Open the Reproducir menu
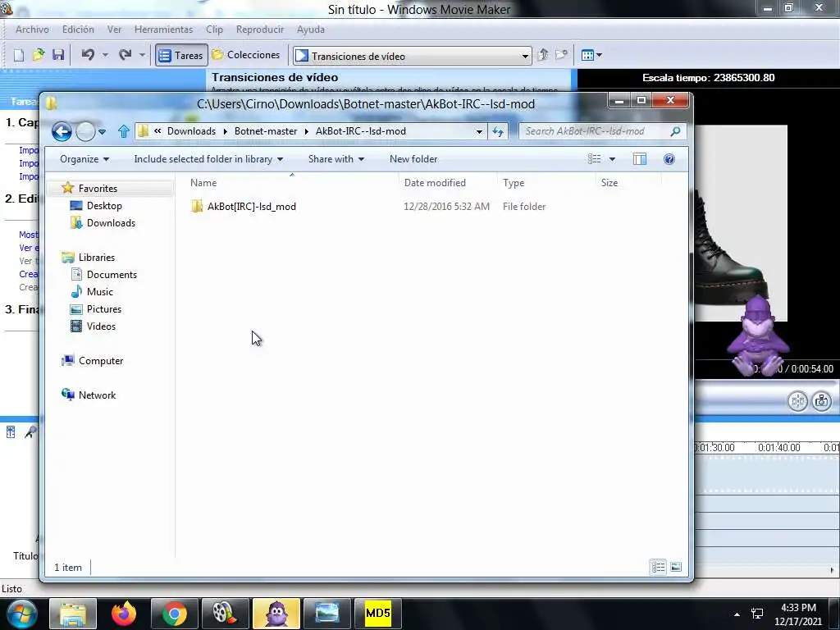The width and height of the screenshot is (840, 630). pos(260,30)
